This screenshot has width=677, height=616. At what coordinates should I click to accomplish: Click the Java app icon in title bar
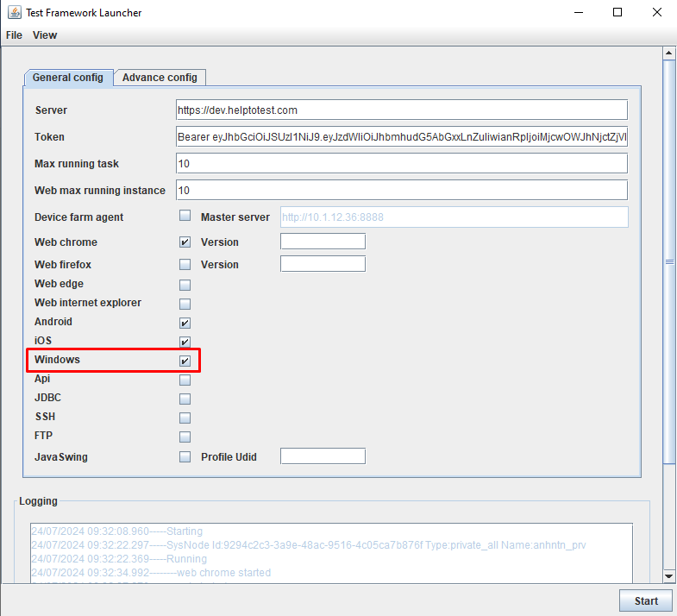[x=15, y=13]
